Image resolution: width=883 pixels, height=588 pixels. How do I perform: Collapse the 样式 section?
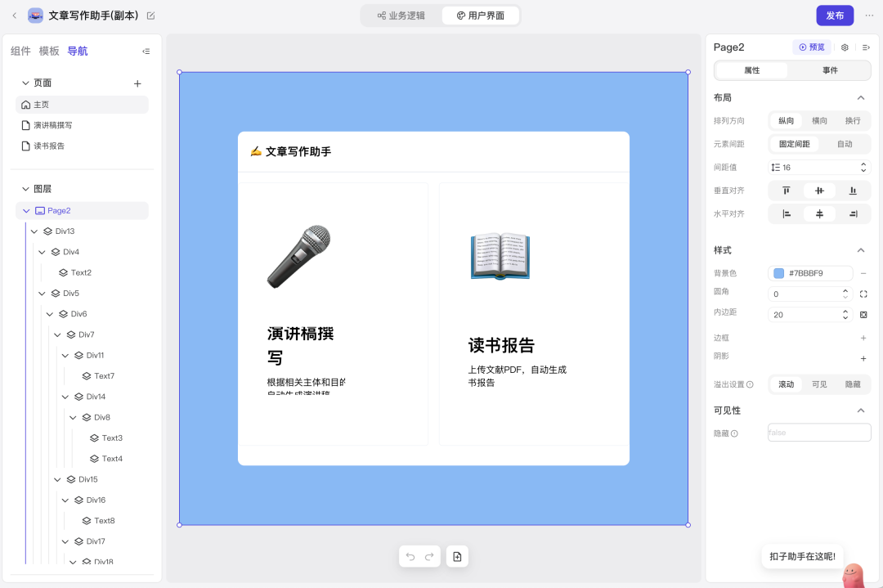[x=861, y=249]
